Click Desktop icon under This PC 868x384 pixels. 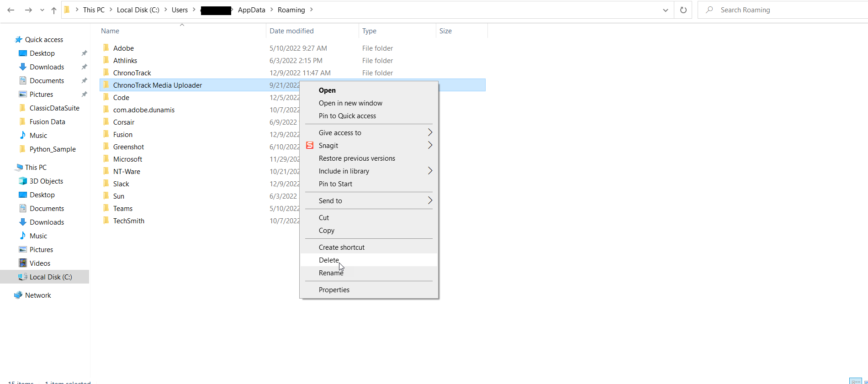23,195
